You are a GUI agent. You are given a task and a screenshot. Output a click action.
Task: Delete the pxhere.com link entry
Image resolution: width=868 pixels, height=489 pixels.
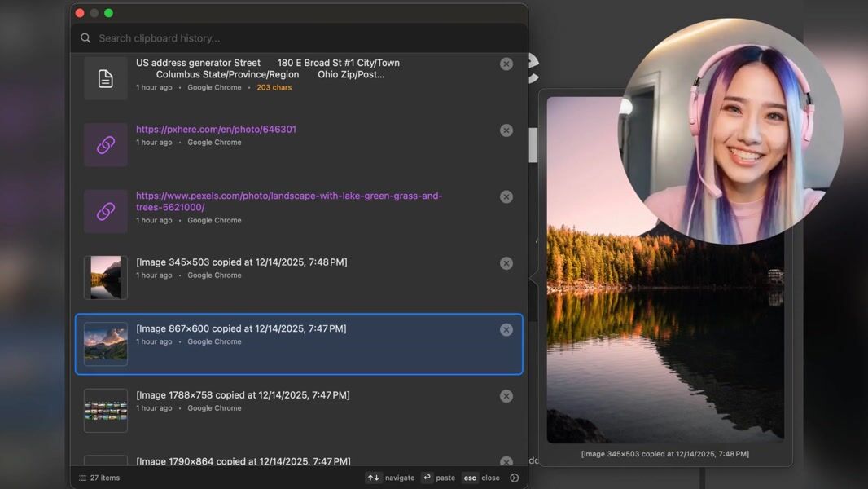click(506, 130)
